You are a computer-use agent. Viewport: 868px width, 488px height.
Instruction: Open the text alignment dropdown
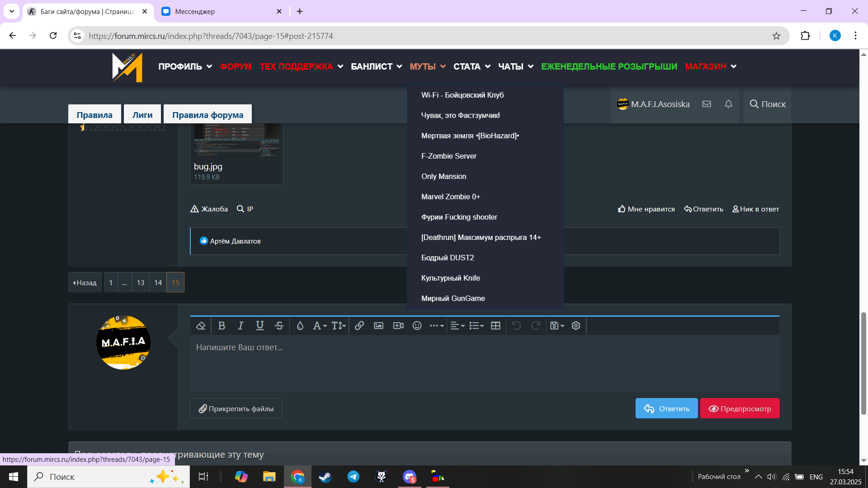point(458,326)
